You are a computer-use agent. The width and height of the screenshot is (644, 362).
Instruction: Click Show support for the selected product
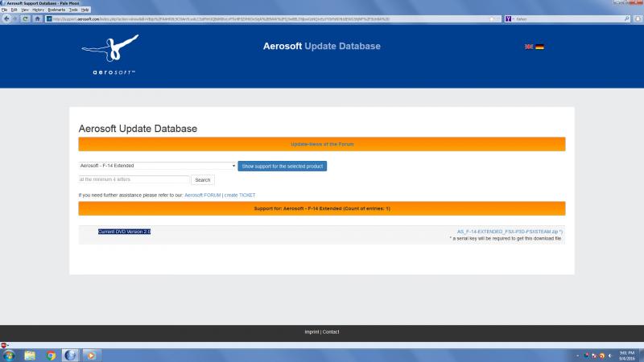click(283, 167)
